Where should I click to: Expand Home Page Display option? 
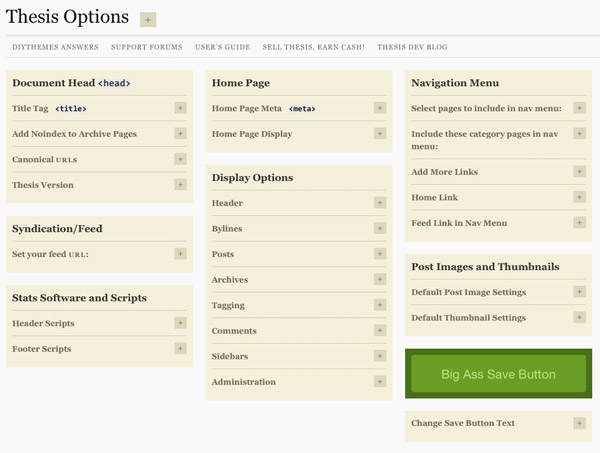pyautogui.click(x=380, y=134)
